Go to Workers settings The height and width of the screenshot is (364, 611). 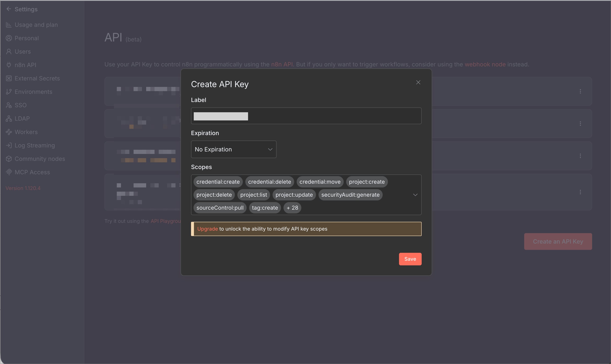pos(26,132)
